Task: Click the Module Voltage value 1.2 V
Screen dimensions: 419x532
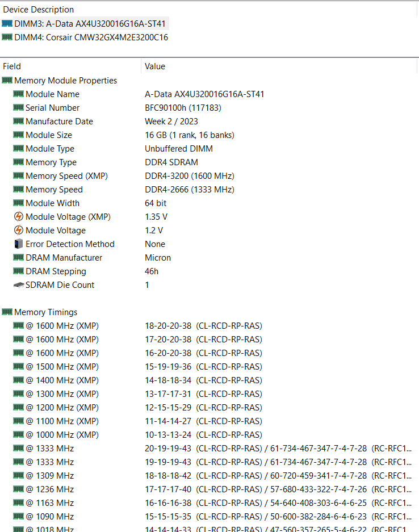Action: click(154, 231)
